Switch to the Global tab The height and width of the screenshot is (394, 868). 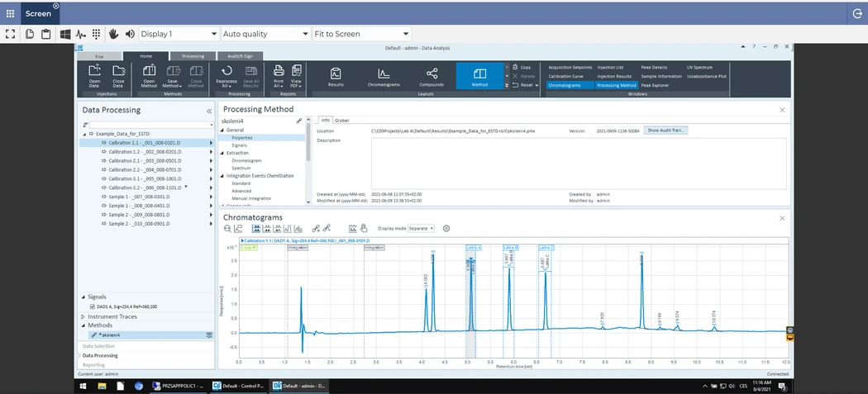click(341, 121)
